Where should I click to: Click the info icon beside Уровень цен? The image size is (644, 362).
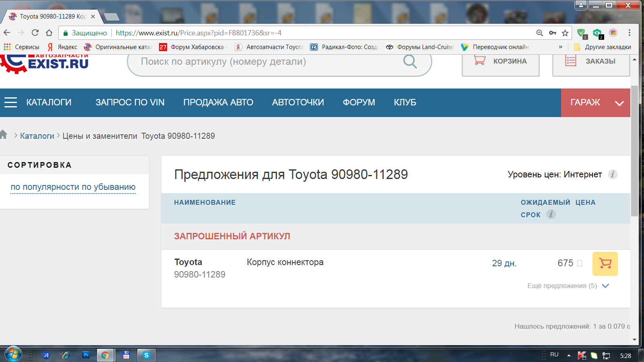point(613,175)
